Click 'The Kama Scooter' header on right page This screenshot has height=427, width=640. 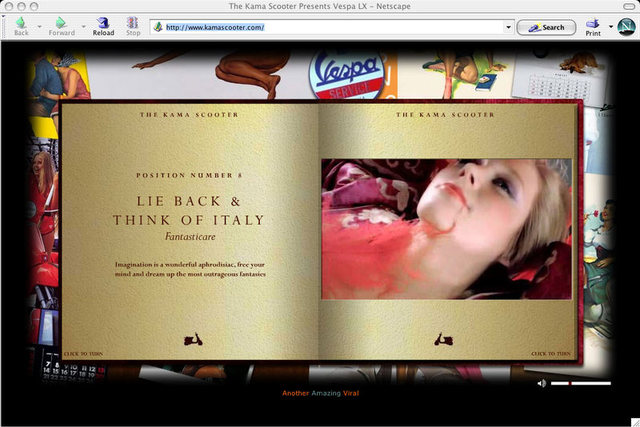(x=445, y=115)
